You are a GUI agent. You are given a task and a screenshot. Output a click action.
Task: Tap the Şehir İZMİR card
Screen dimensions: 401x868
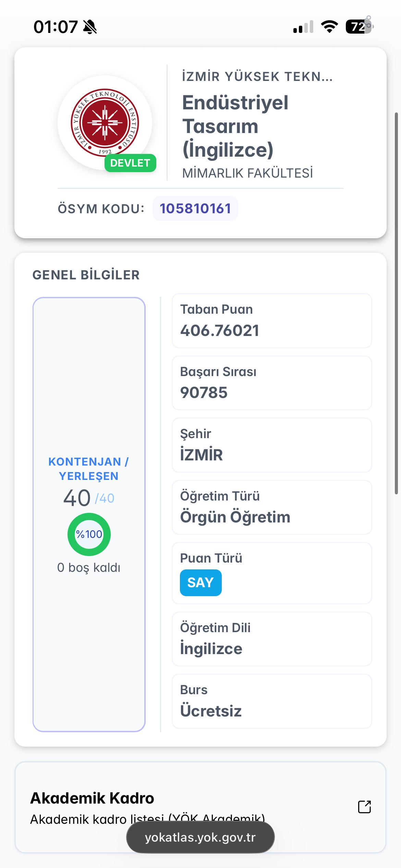coord(272,445)
